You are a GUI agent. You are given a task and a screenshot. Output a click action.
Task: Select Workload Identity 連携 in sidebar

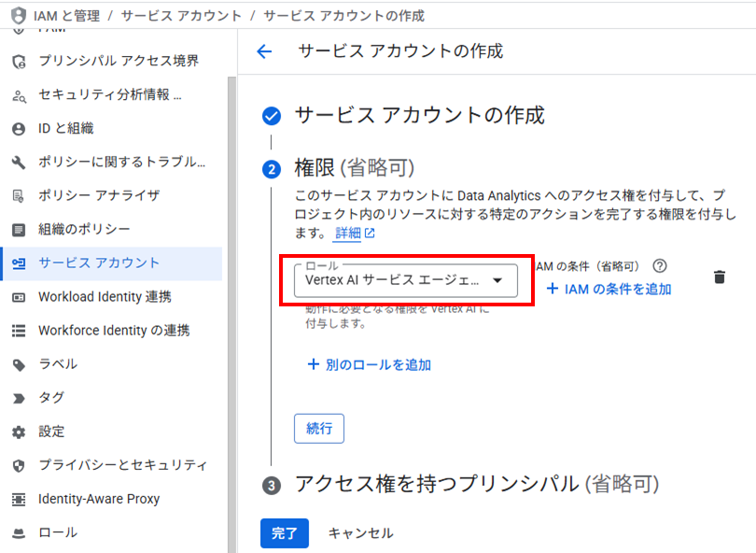(105, 297)
